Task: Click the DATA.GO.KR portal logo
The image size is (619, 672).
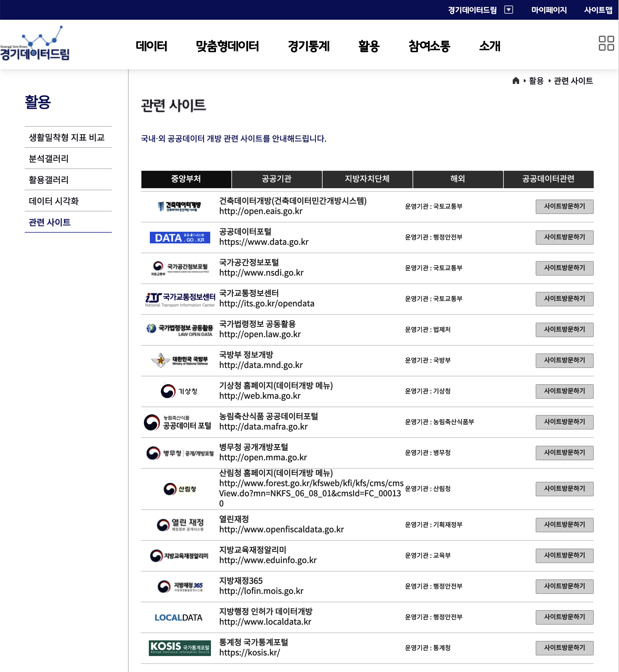Action: [x=180, y=238]
